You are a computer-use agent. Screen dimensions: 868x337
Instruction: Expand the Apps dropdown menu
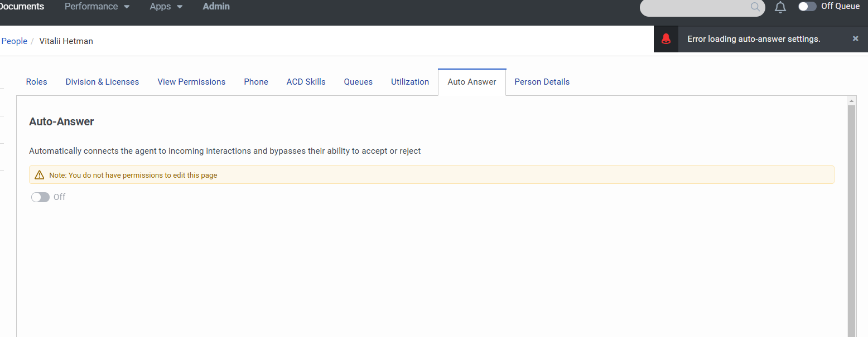tap(166, 7)
